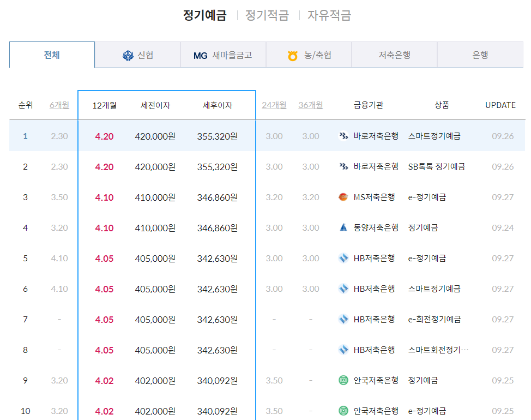Click 안국저축은행 logo in rank 10 row
The height and width of the screenshot is (420, 531).
click(343, 411)
